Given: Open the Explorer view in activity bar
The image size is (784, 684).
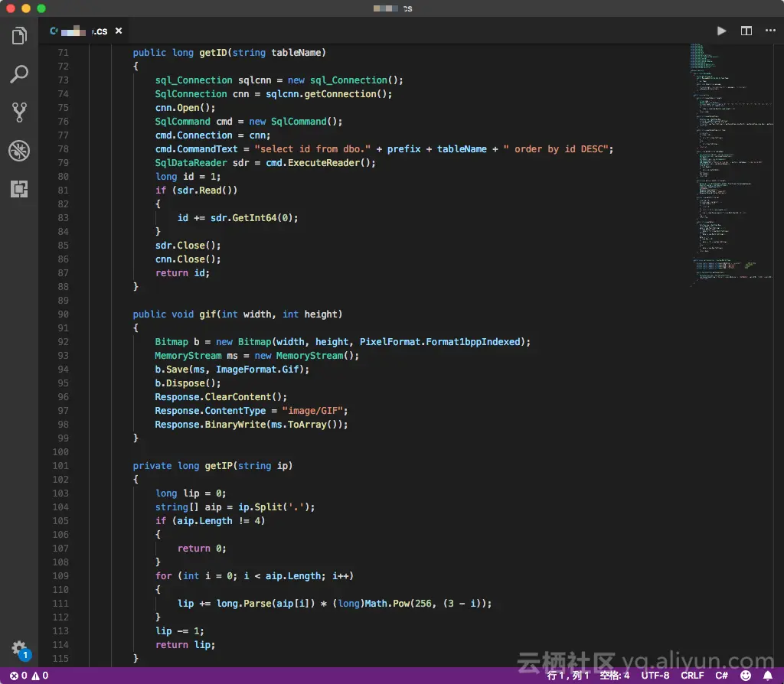Looking at the screenshot, I should pyautogui.click(x=19, y=35).
